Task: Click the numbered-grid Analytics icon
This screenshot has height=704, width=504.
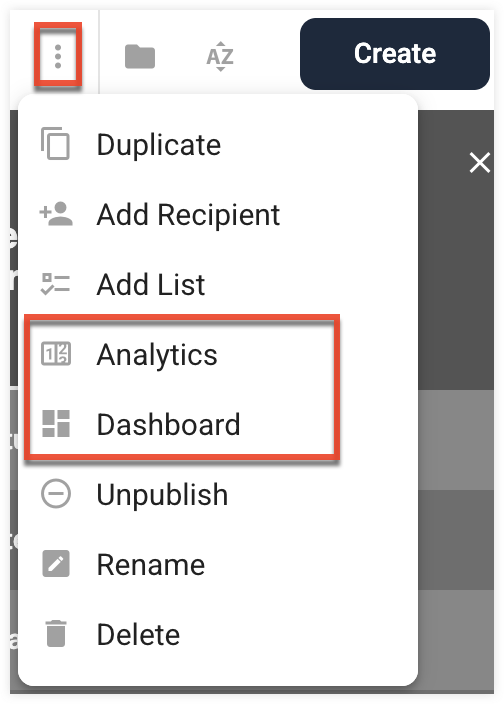Action: click(56, 353)
